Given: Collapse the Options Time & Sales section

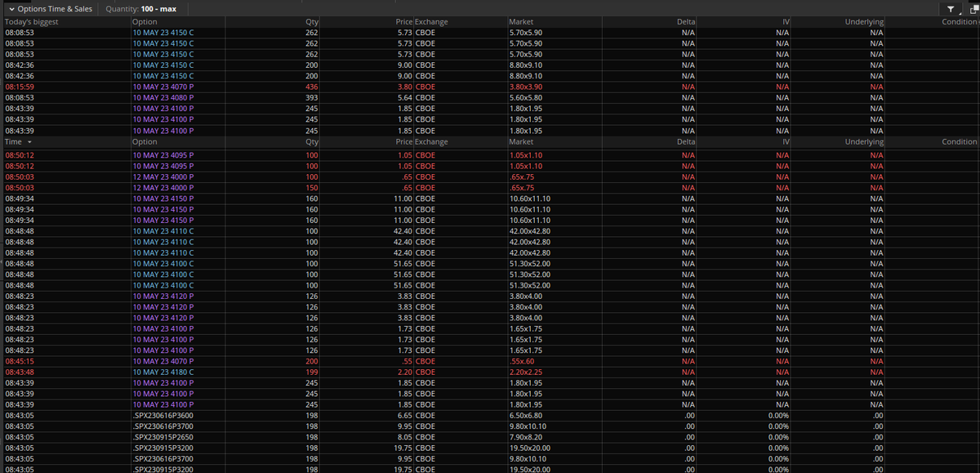Looking at the screenshot, I should point(11,8).
